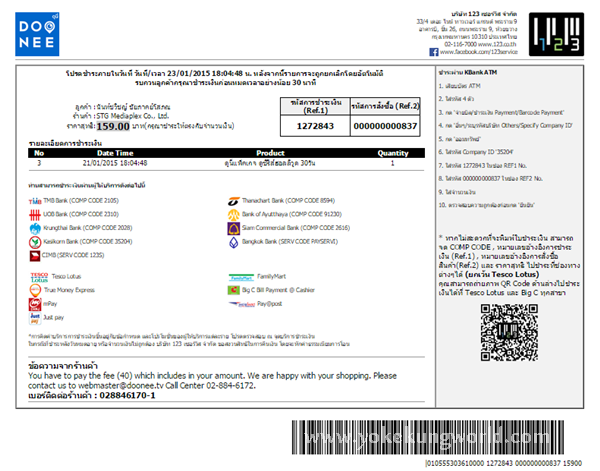This screenshot has width=600, height=471.
Task: Click the Bangkok Bank logo
Action: (234, 241)
